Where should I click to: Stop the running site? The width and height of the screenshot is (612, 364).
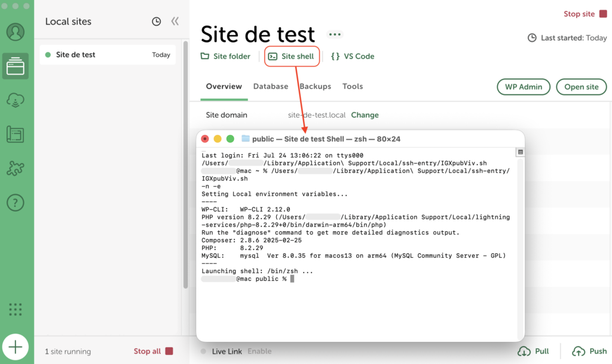point(585,14)
